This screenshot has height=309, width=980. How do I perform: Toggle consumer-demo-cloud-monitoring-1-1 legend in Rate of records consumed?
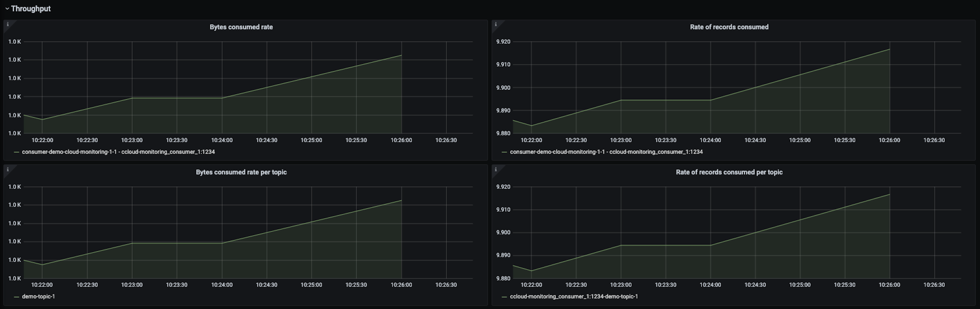tap(606, 152)
